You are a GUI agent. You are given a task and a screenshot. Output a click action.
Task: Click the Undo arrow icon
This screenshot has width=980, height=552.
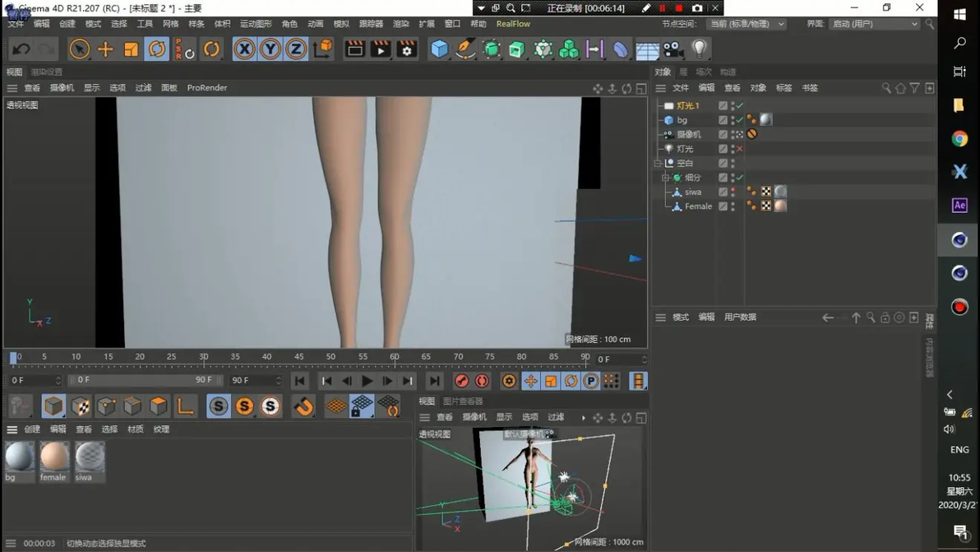pos(21,49)
